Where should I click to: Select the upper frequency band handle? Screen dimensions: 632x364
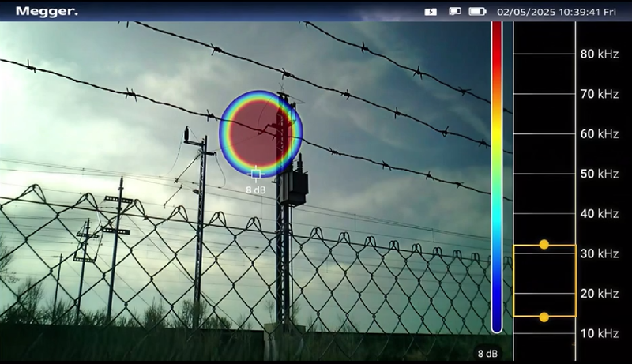point(544,245)
